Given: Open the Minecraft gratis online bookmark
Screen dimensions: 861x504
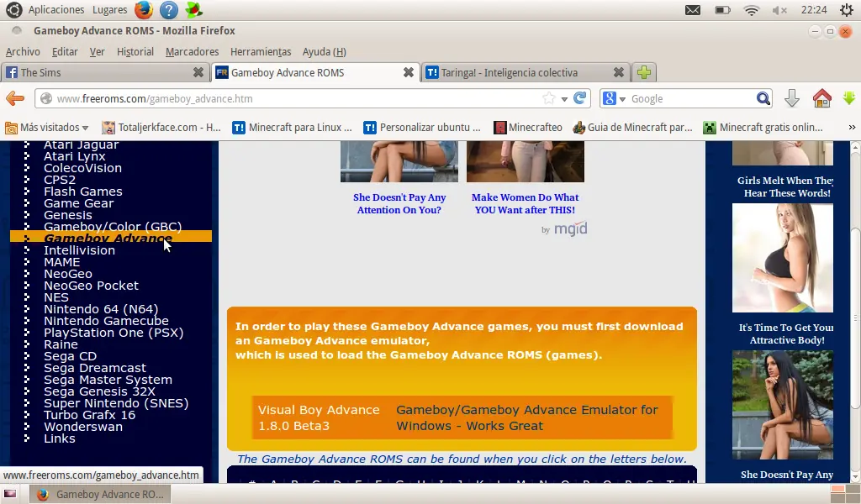Looking at the screenshot, I should [763, 128].
